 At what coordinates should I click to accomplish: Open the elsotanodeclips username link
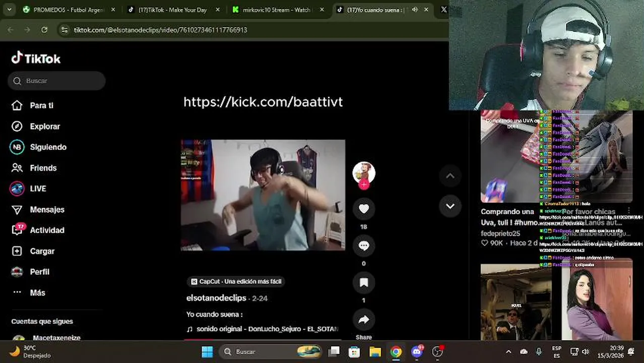(x=216, y=298)
